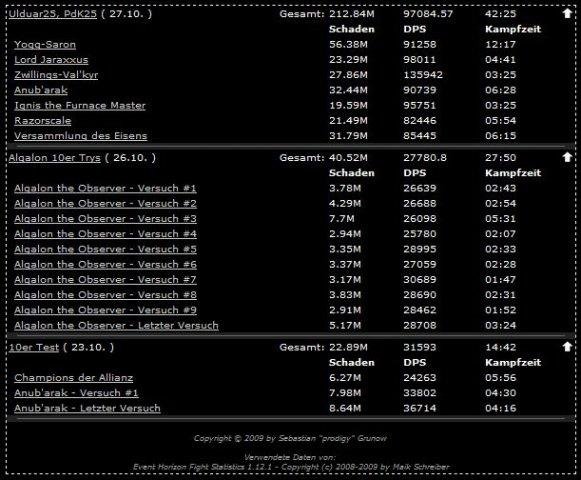The width and height of the screenshot is (581, 480).
Task: Open the 10er Test raid link
Action: point(34,348)
